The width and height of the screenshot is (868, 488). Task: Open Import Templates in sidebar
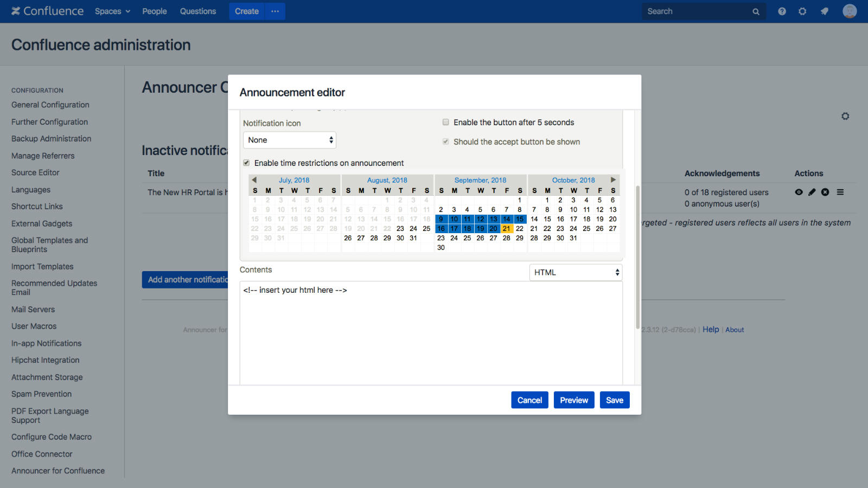[42, 266]
